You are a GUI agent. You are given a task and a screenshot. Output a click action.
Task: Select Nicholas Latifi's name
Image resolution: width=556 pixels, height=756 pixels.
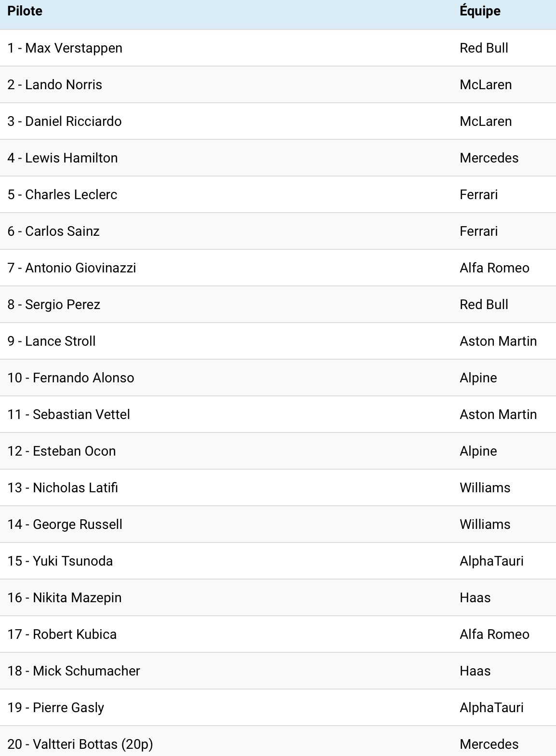63,488
